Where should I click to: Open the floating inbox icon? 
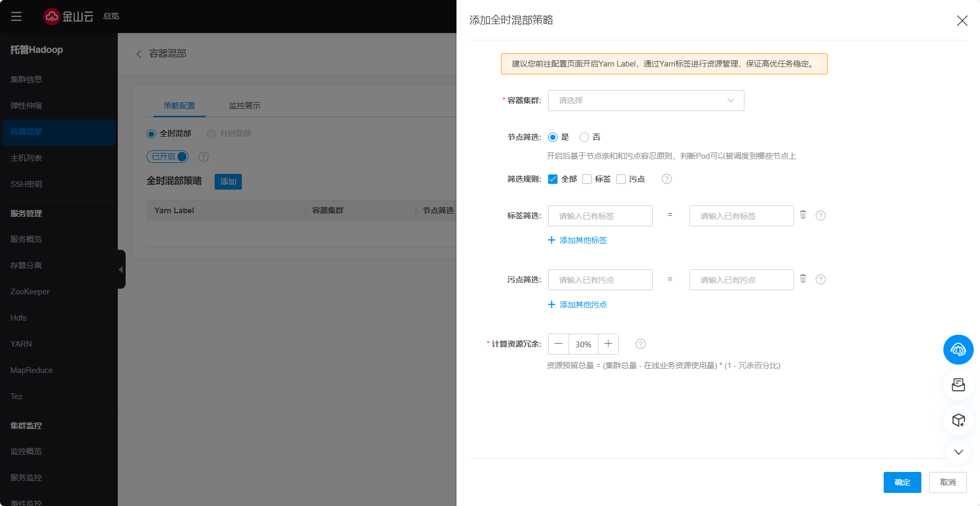coord(958,385)
